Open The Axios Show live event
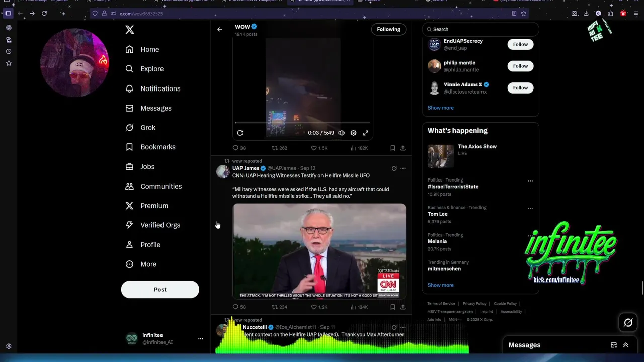This screenshot has width=644, height=362. [480, 156]
